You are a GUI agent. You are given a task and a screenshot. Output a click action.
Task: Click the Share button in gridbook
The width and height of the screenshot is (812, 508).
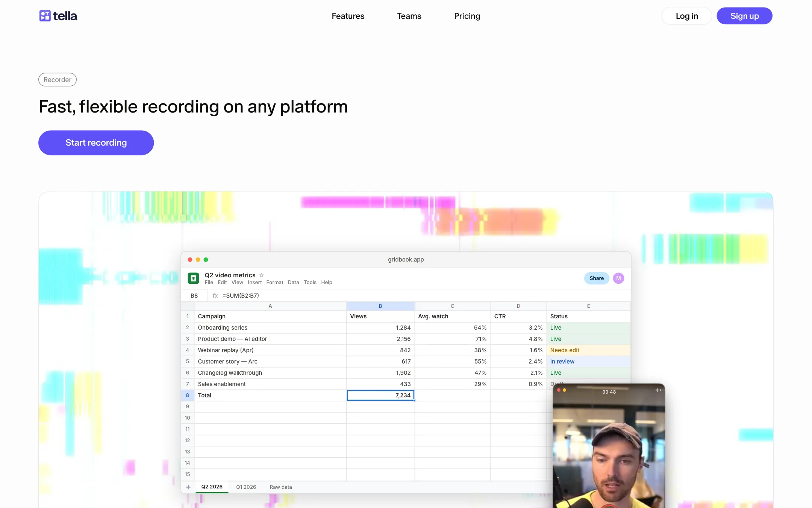click(x=597, y=278)
